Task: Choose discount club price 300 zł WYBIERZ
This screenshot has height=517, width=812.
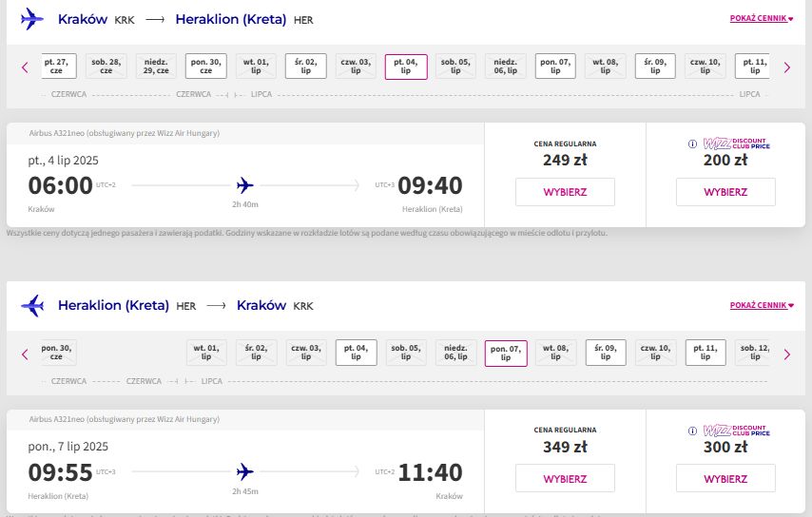Action: pyautogui.click(x=725, y=479)
